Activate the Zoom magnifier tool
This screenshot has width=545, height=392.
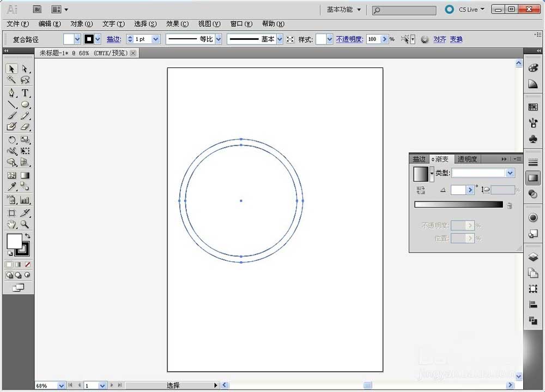coord(25,224)
